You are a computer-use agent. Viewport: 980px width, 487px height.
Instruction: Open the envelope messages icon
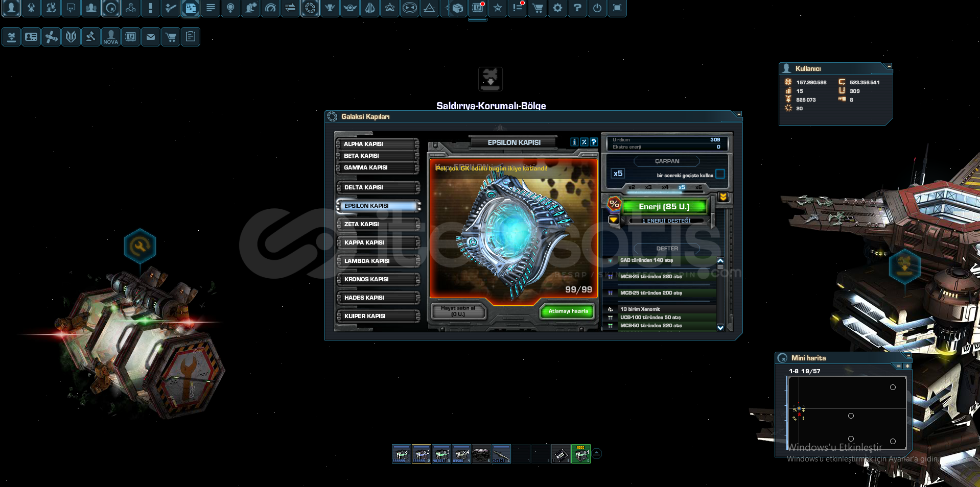(x=151, y=37)
